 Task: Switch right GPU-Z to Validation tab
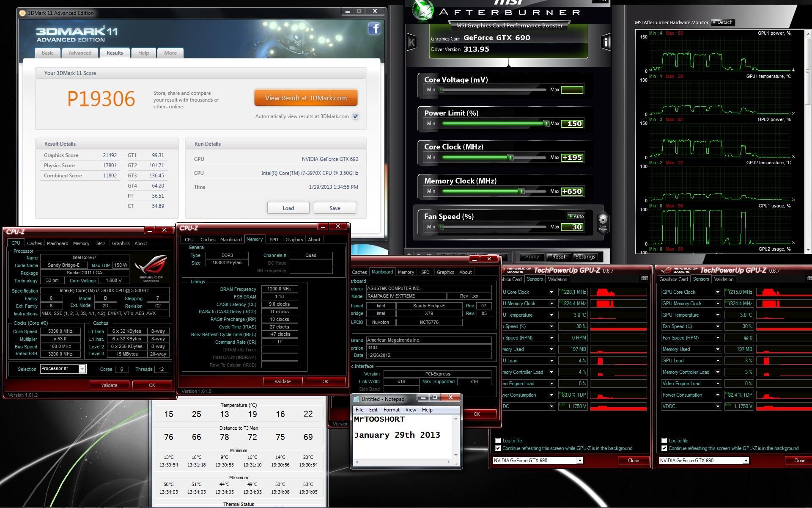[x=724, y=279]
